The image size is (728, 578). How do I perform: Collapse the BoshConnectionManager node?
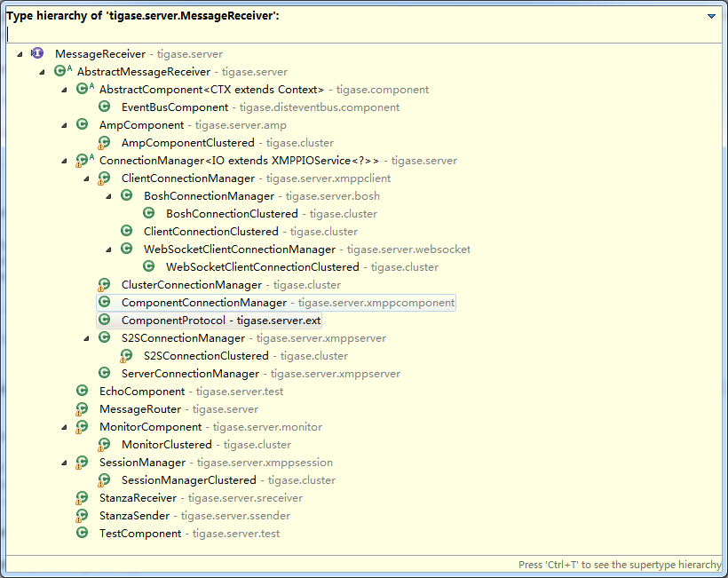(108, 196)
